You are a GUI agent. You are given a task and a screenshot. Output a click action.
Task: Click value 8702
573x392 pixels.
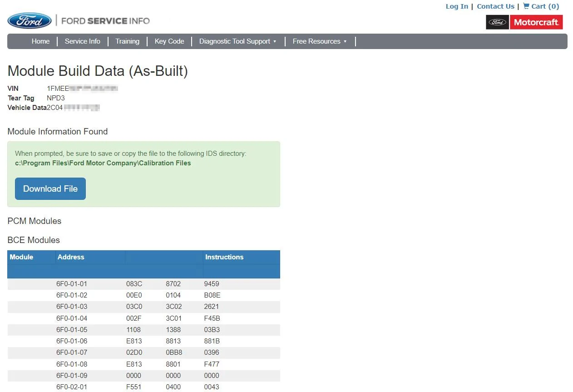(x=173, y=284)
